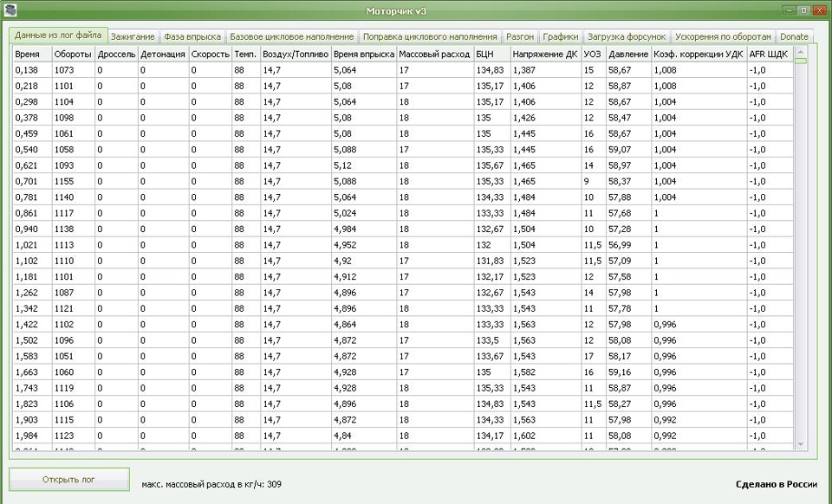Viewport: 832px width, 504px height.
Task: Click the Массовый расход column header
Action: click(x=435, y=54)
